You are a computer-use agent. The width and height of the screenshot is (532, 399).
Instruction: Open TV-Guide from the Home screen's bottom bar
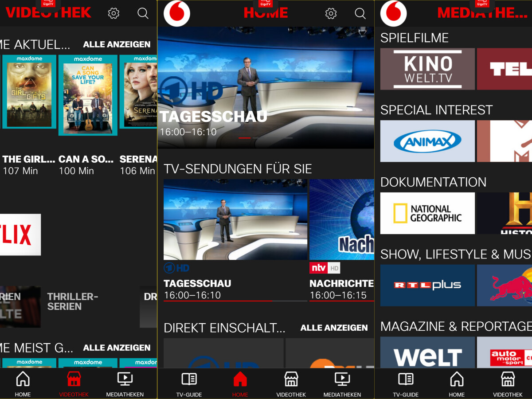click(x=189, y=384)
